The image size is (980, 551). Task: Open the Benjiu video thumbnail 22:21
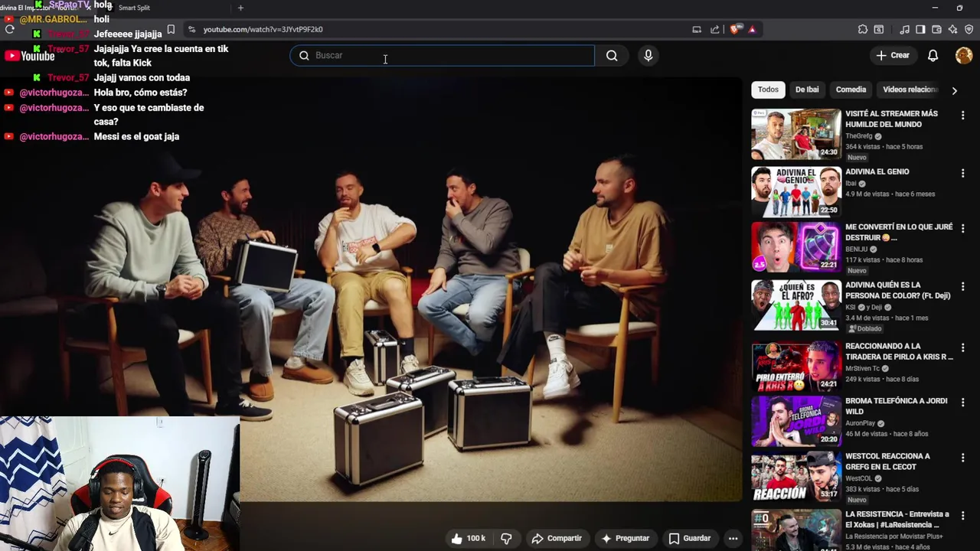[796, 247]
